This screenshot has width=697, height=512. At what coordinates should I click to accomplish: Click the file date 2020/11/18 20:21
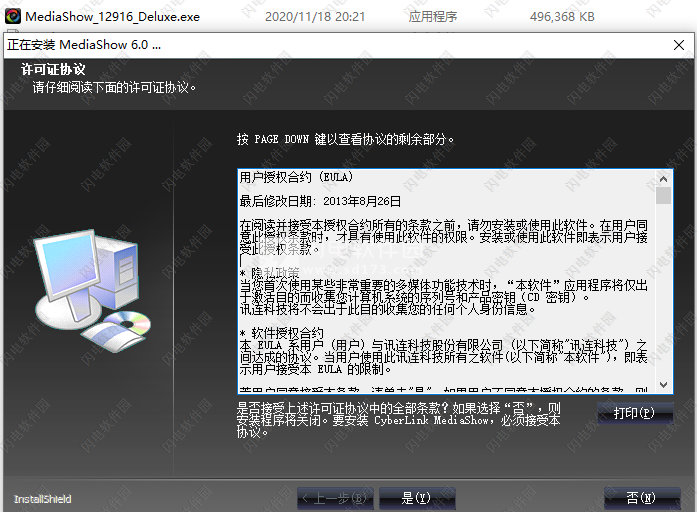(315, 17)
